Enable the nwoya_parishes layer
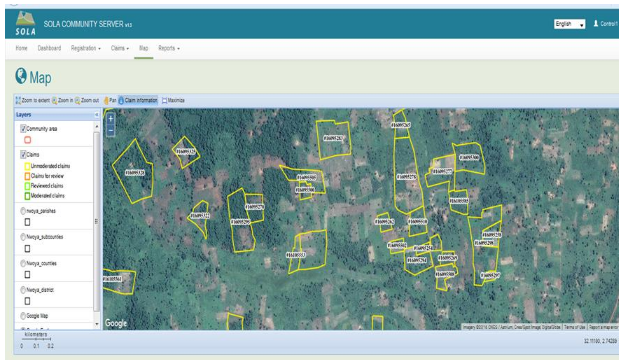Viewport: 623px width, 364px height. [23, 211]
